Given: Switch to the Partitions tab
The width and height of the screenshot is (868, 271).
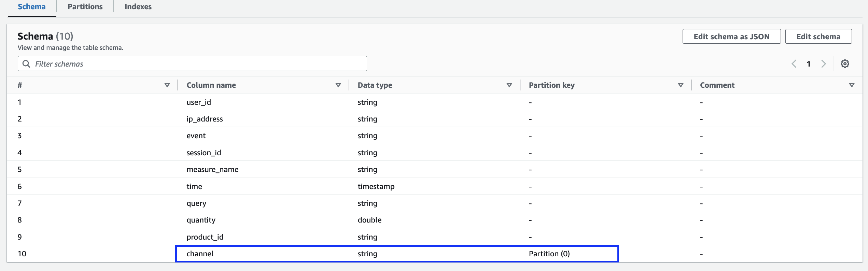Looking at the screenshot, I should coord(85,7).
